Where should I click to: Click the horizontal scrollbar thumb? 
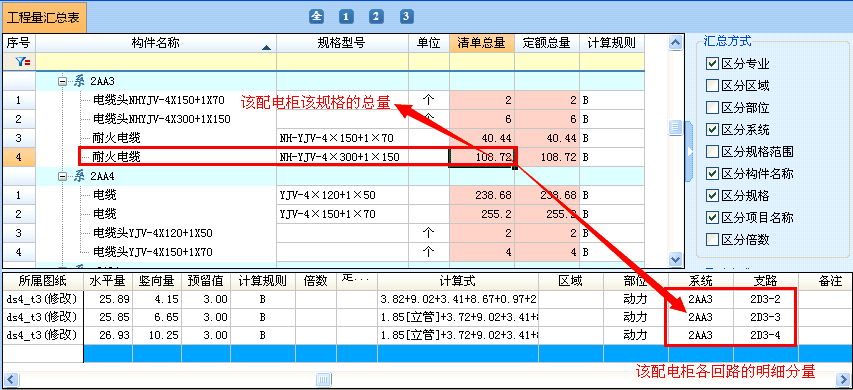coord(324,379)
